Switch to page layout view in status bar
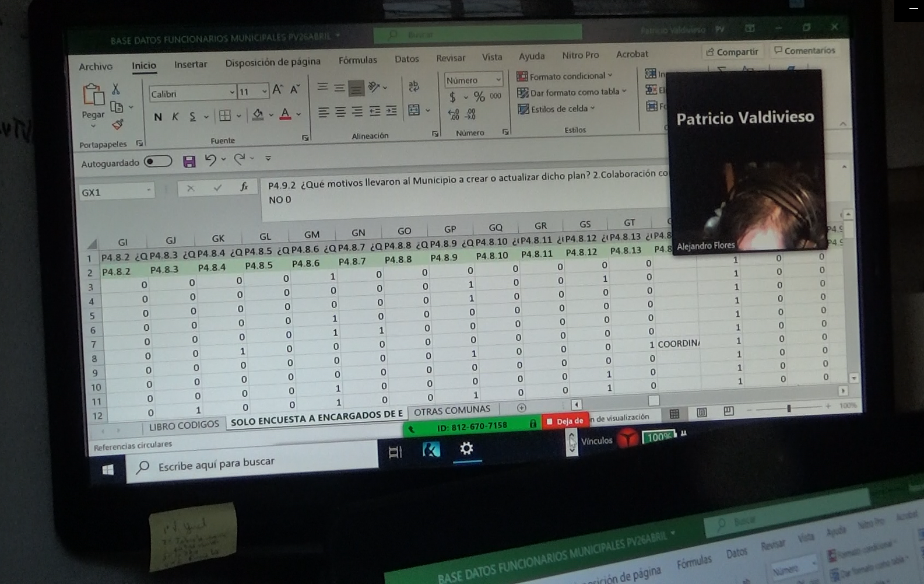The image size is (924, 584). pyautogui.click(x=702, y=412)
